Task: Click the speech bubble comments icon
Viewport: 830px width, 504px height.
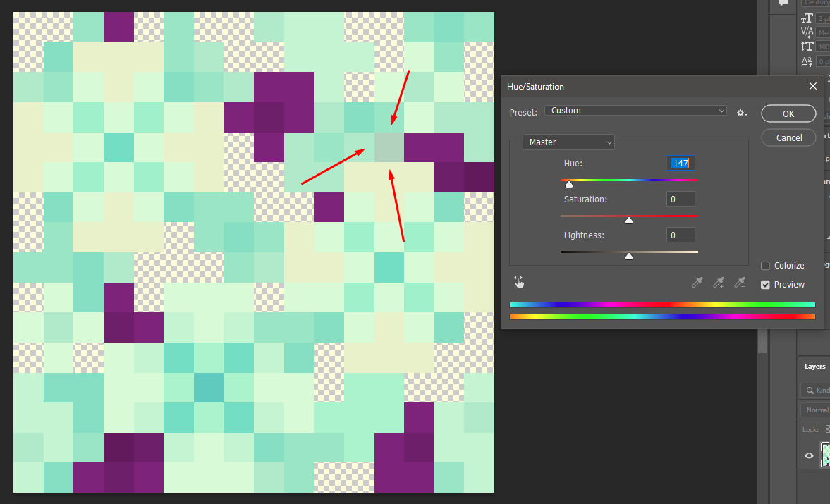Action: (x=783, y=3)
